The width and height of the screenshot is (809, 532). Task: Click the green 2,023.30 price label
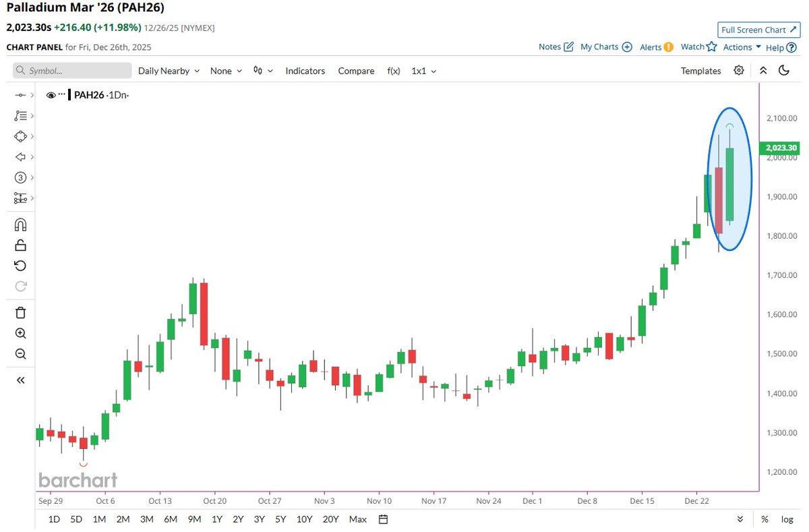click(x=780, y=148)
